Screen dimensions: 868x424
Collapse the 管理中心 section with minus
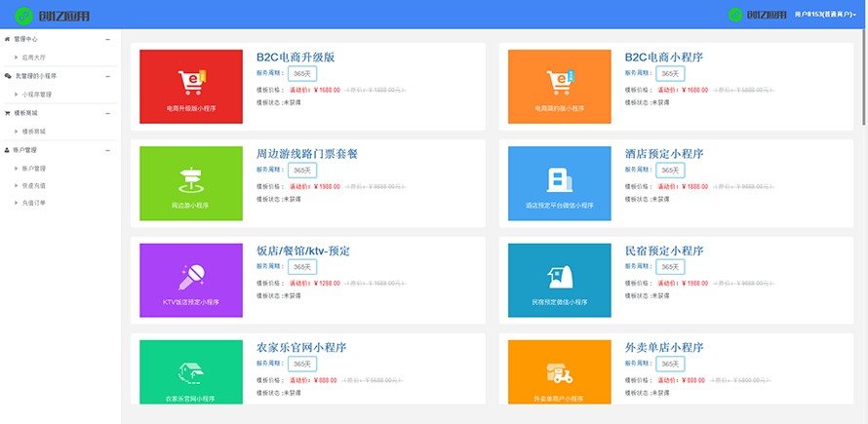(108, 39)
